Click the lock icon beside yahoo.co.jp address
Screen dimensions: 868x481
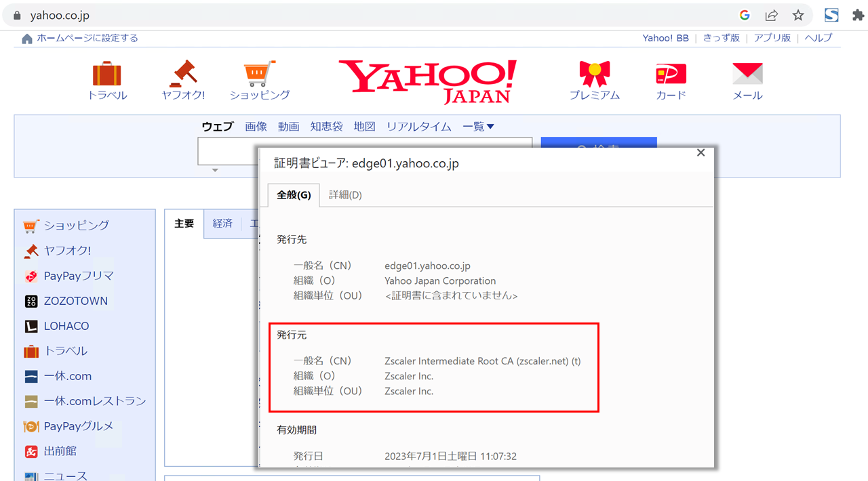tap(17, 15)
